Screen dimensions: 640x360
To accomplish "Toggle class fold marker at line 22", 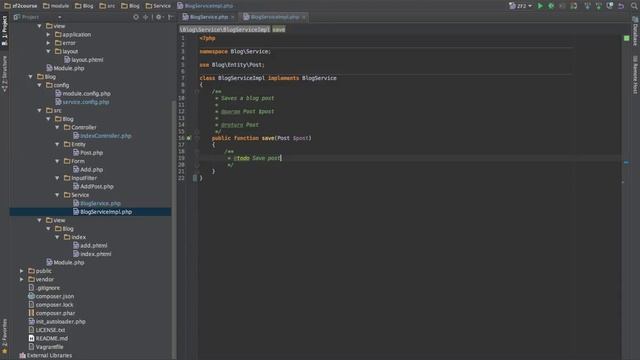I will (x=195, y=178).
